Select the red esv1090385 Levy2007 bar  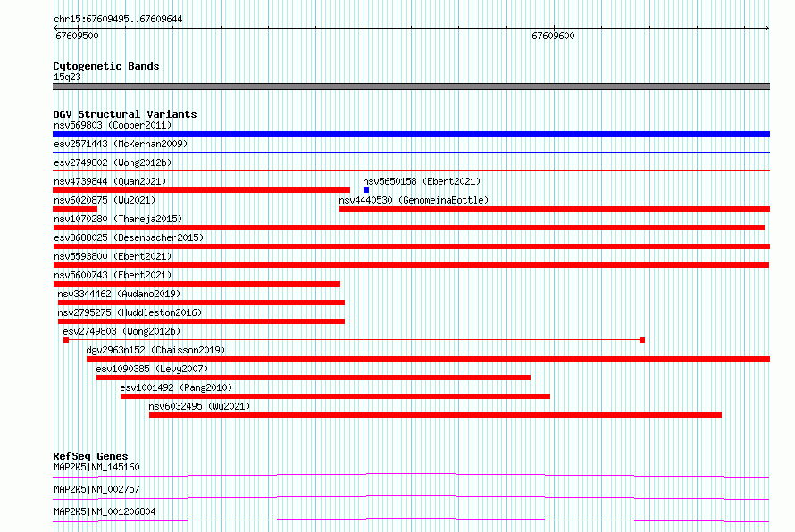(314, 378)
